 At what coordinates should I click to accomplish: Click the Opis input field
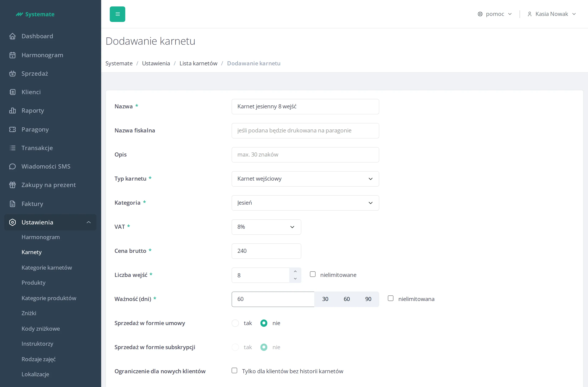[305, 155]
